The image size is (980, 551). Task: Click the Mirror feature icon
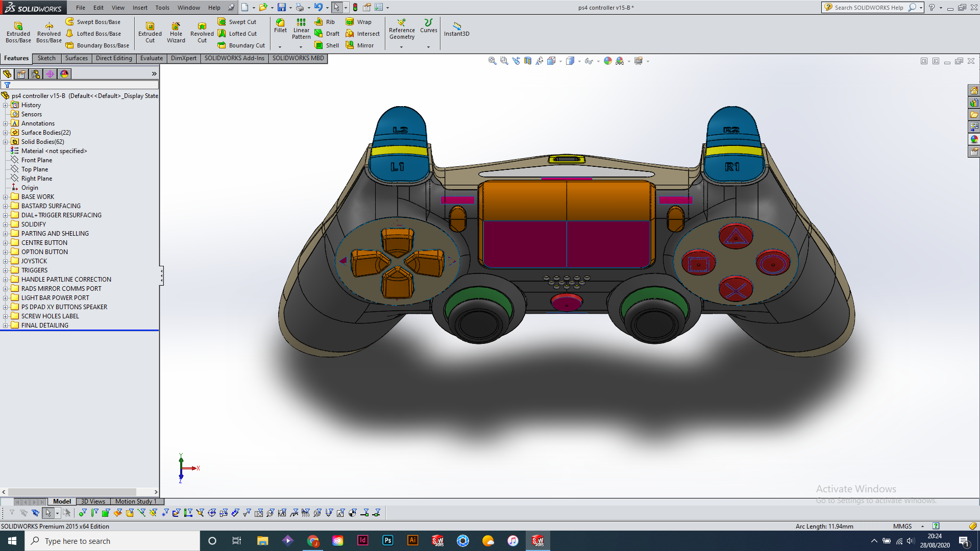pyautogui.click(x=350, y=45)
